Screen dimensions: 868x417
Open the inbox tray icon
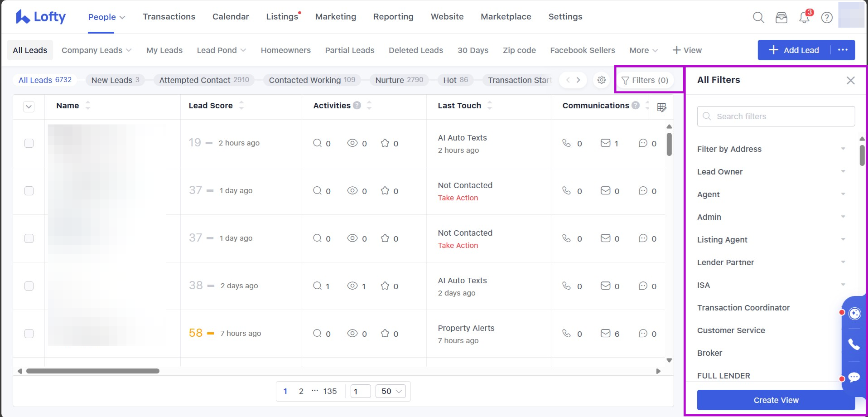pyautogui.click(x=781, y=18)
